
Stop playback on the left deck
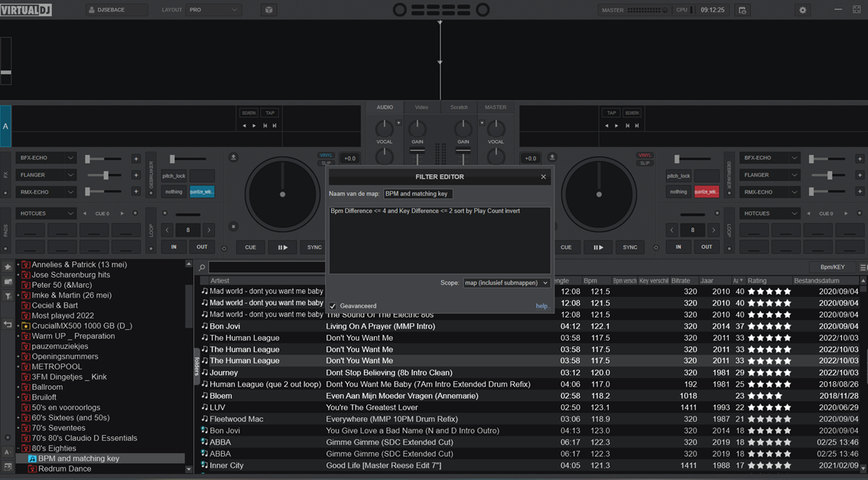233,226
